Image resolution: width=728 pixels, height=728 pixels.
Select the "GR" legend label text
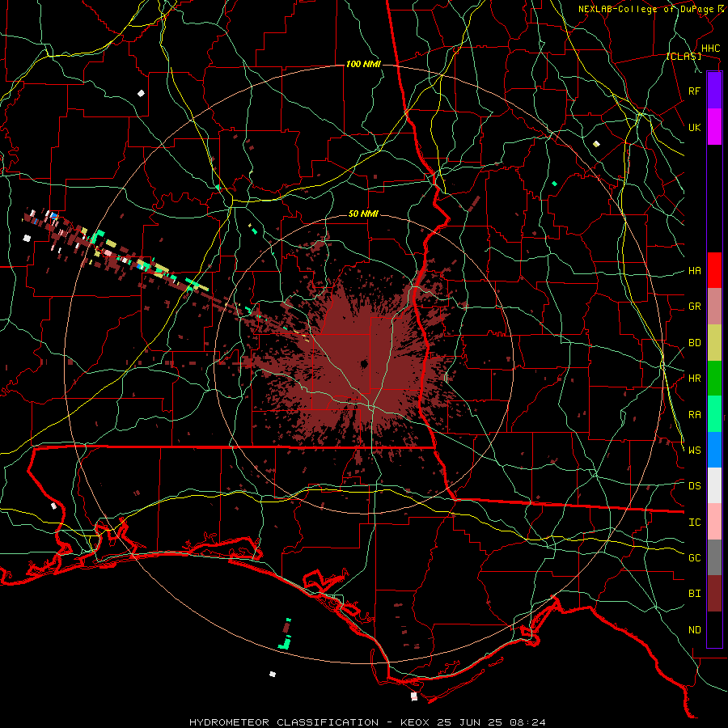[694, 307]
